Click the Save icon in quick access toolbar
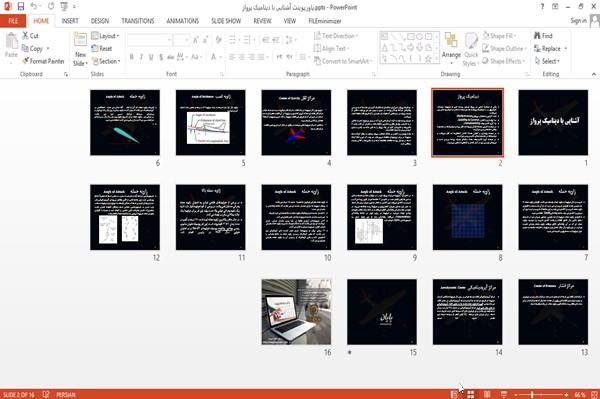Screen dimensions: 600x399 tap(21, 6)
